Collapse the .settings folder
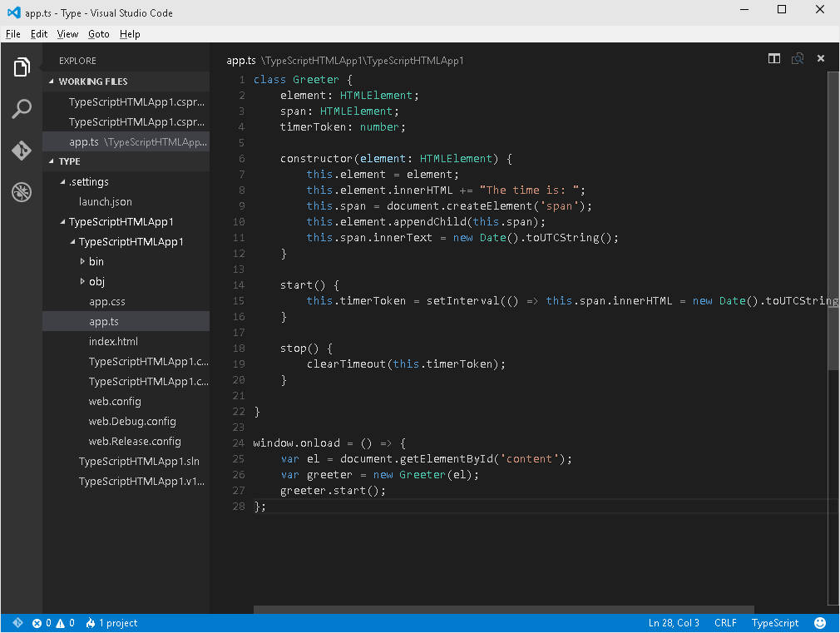Screen dimensions: 840x633 62,182
